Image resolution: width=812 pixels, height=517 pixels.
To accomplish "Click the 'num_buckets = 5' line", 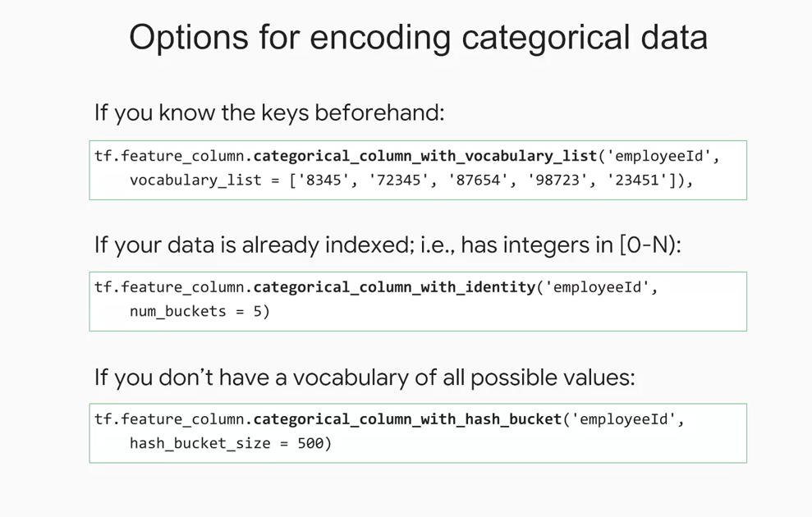I will click(200, 312).
